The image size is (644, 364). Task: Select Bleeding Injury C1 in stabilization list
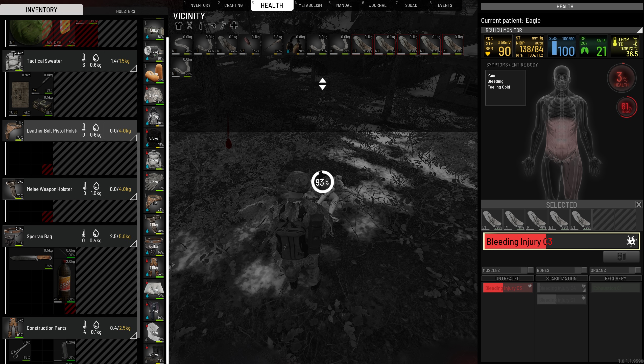coord(561,300)
